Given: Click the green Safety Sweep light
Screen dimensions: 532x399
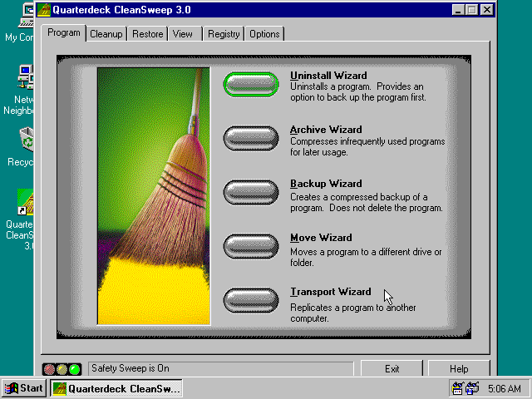Looking at the screenshot, I should point(74,369).
